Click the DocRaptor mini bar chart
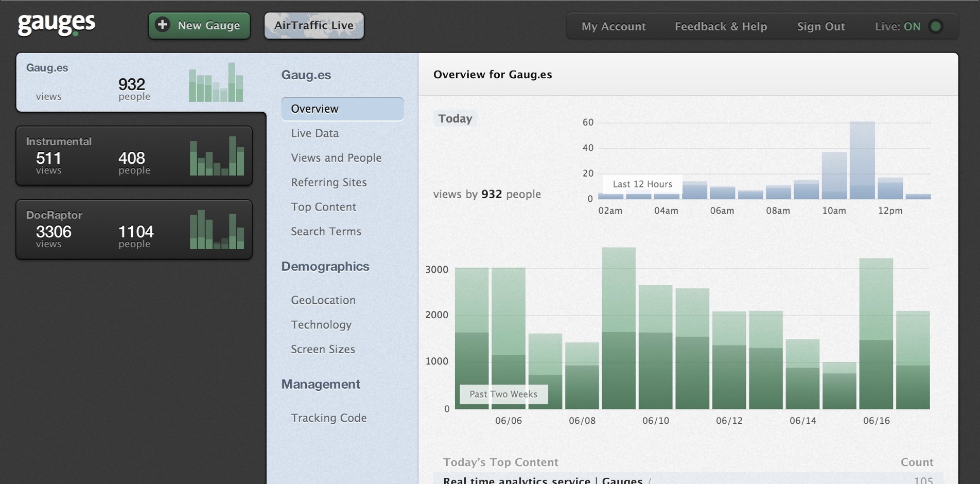 217,230
